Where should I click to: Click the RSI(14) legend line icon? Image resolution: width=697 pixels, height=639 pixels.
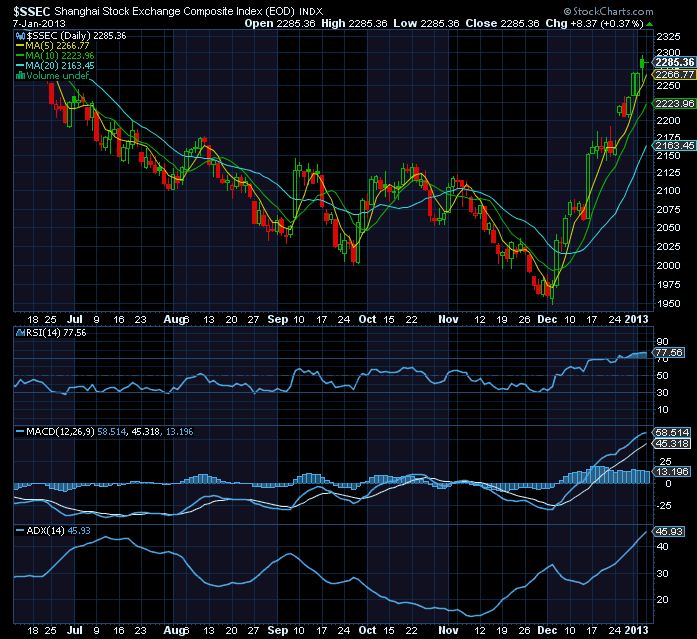click(x=21, y=332)
